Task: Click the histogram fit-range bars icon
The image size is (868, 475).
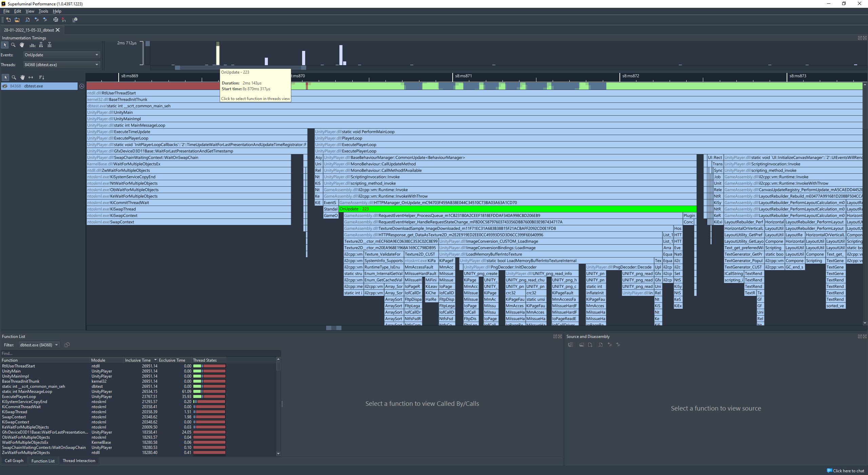Action: 32,45
